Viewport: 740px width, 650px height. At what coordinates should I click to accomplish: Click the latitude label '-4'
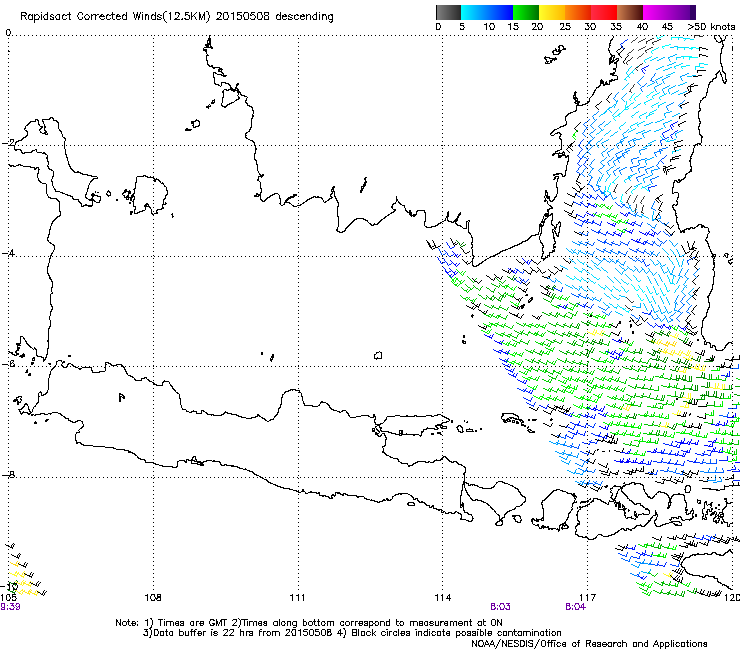tap(9, 253)
